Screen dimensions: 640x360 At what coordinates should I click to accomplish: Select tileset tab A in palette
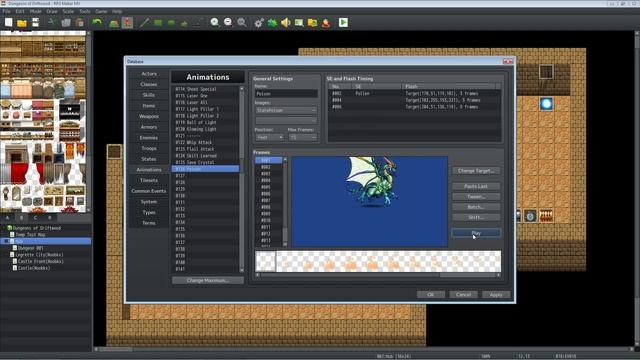tap(8, 218)
